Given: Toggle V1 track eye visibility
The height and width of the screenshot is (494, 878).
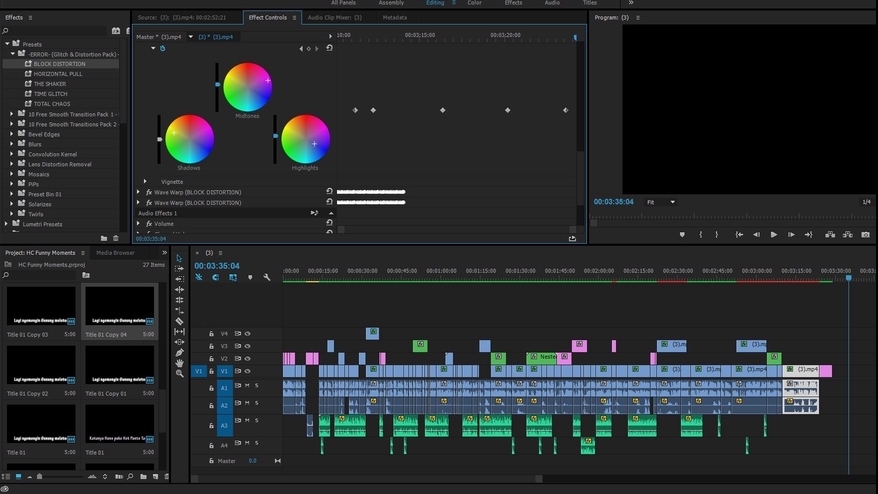Looking at the screenshot, I should 247,371.
